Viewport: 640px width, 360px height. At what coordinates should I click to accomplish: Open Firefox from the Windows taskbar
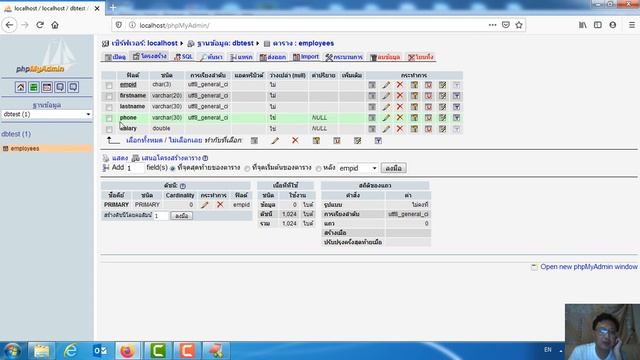point(127,351)
